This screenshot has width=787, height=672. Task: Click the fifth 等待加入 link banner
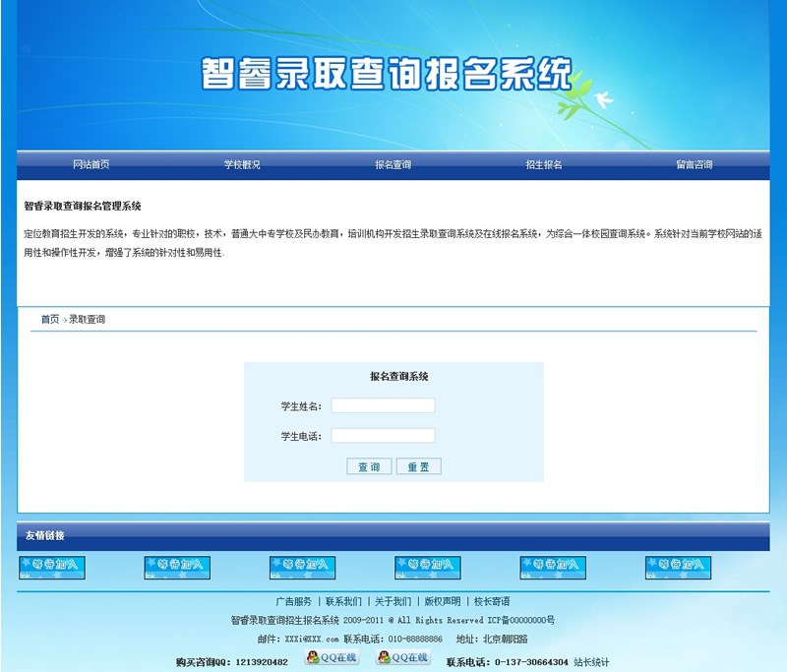(551, 568)
